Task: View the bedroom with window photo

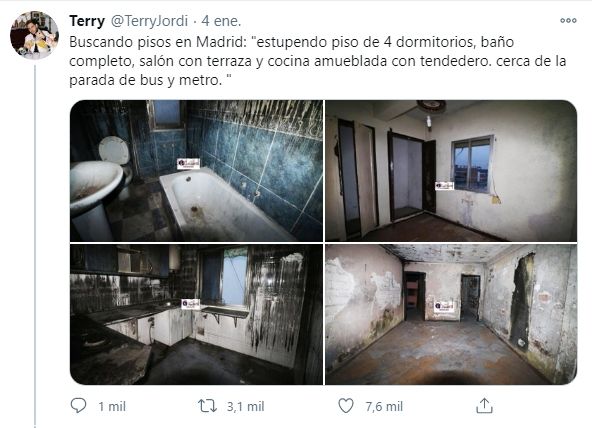Action: [x=451, y=171]
